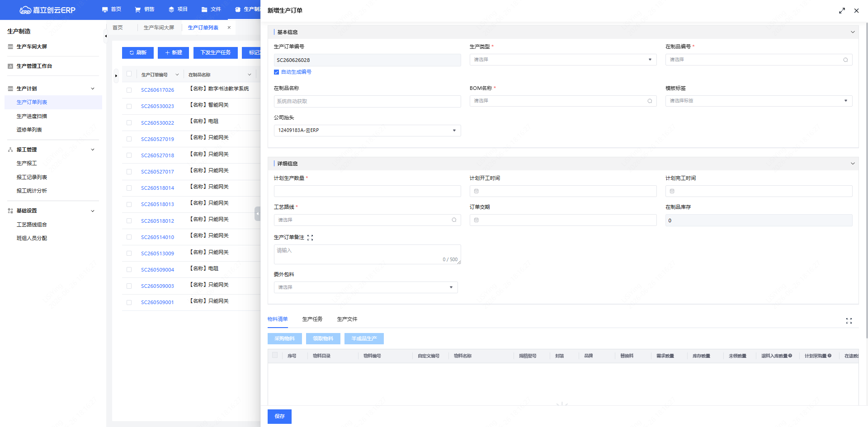
Task: Click the 半成品生产 button
Action: pyautogui.click(x=364, y=338)
